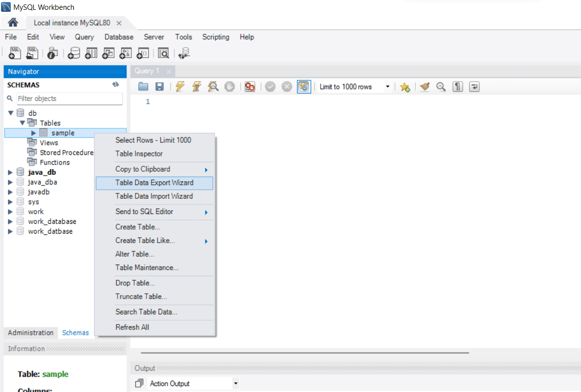Toggle wrapping of long lines
The width and height of the screenshot is (581, 392).
(474, 87)
